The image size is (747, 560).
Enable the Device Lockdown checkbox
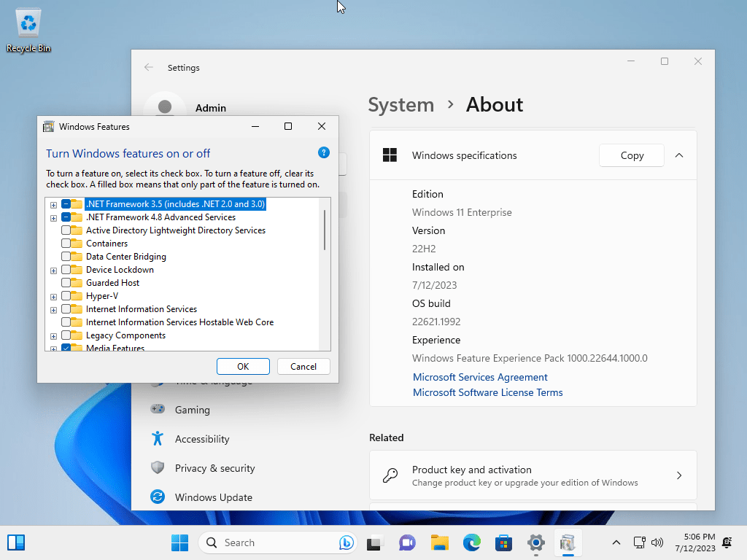tap(66, 270)
